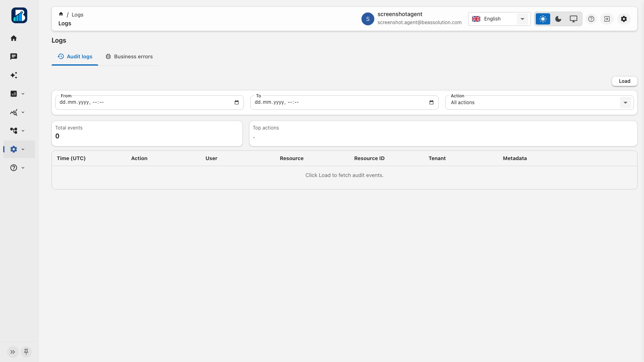Image resolution: width=644 pixels, height=362 pixels.
Task: Open the analytics search sidebar icon
Action: coord(14,112)
